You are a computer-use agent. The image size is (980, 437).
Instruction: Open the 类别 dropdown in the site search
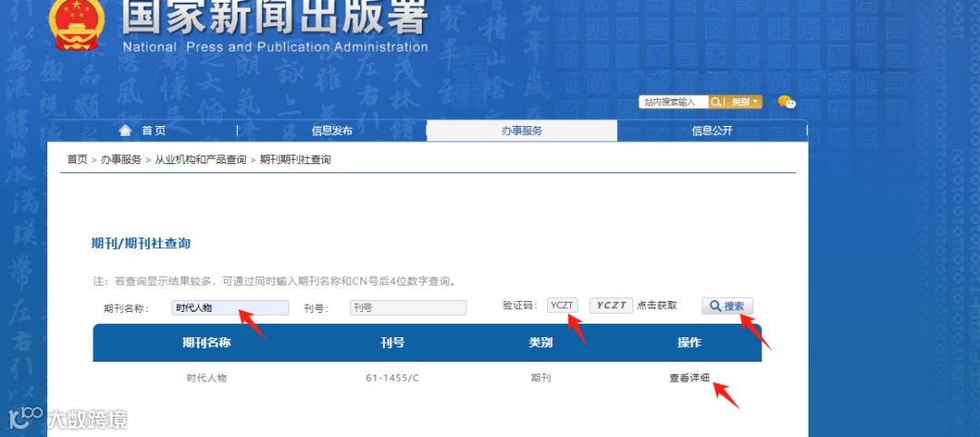click(x=744, y=102)
